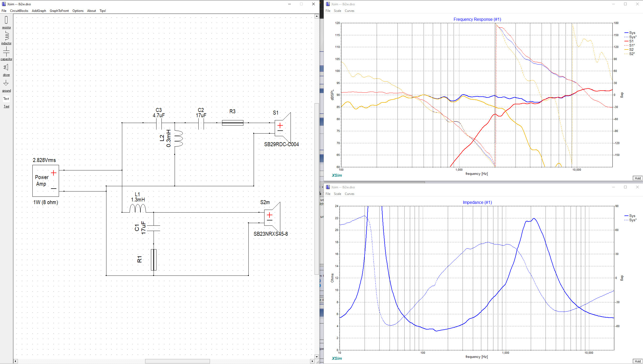Open the Options menu

[x=78, y=11]
